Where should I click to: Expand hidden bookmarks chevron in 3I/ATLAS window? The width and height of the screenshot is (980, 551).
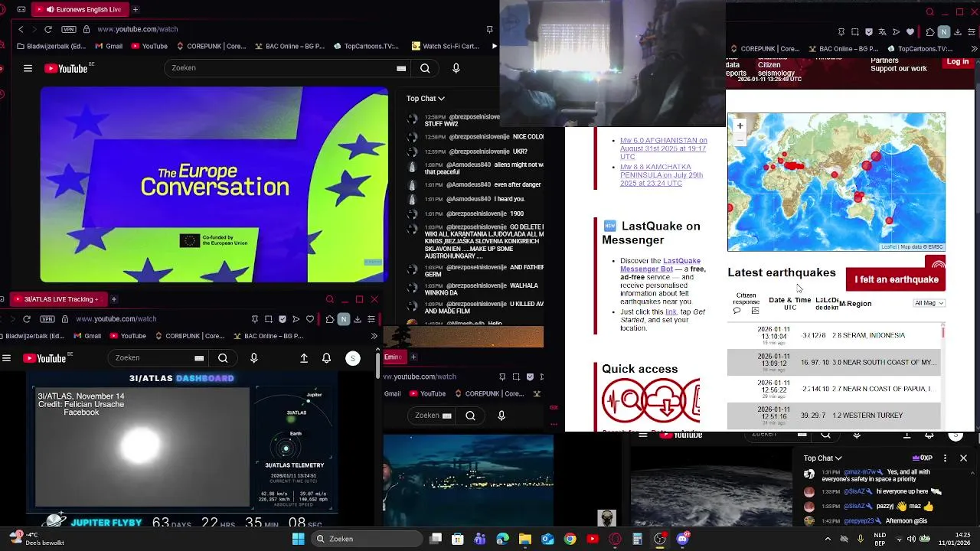pyautogui.click(x=374, y=336)
